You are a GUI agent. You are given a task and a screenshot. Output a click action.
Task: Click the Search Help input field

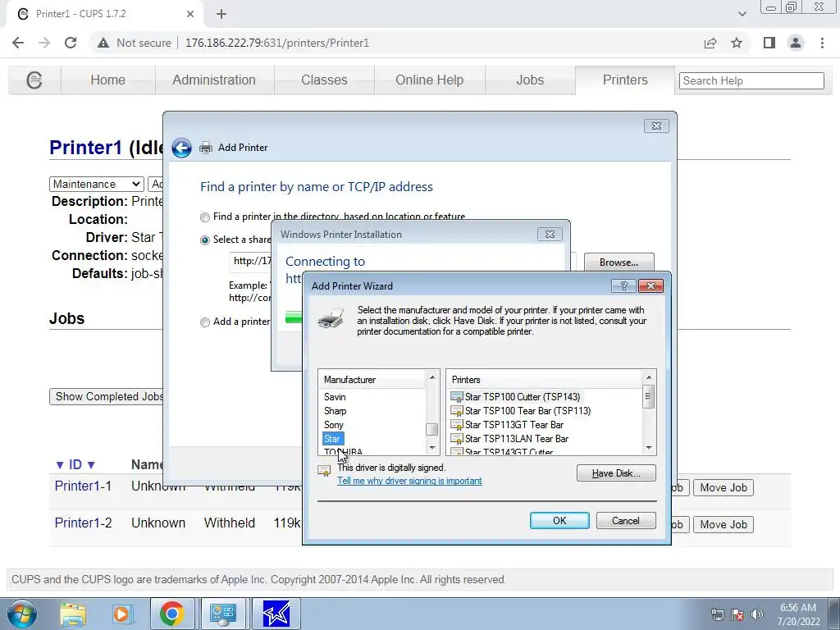751,81
